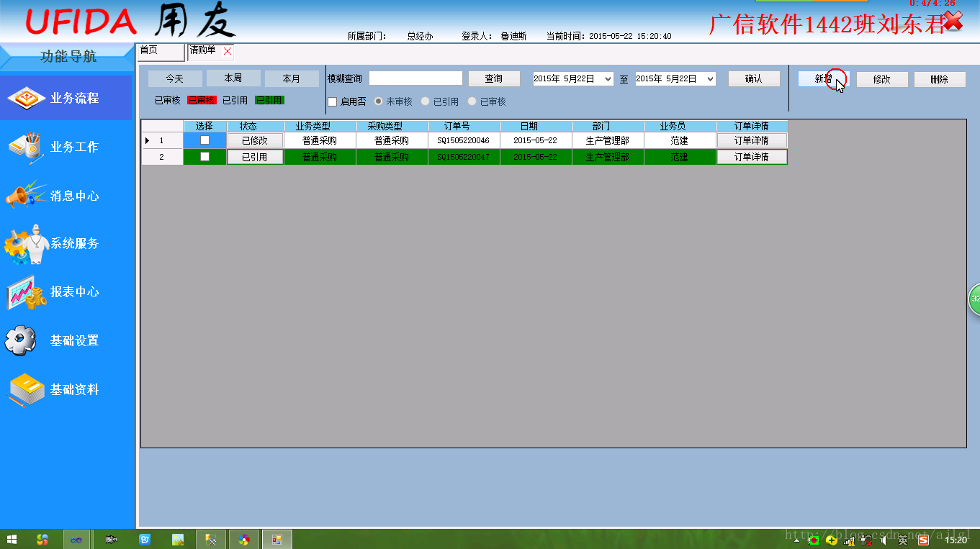Click the green-red tray icon
Screen dimensions: 980x549
tap(814, 540)
